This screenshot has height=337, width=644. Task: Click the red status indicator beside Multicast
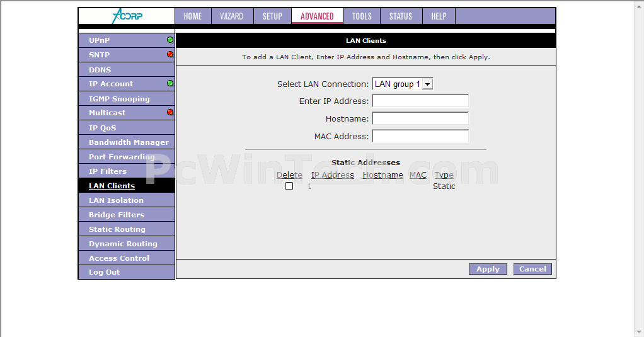tap(170, 112)
